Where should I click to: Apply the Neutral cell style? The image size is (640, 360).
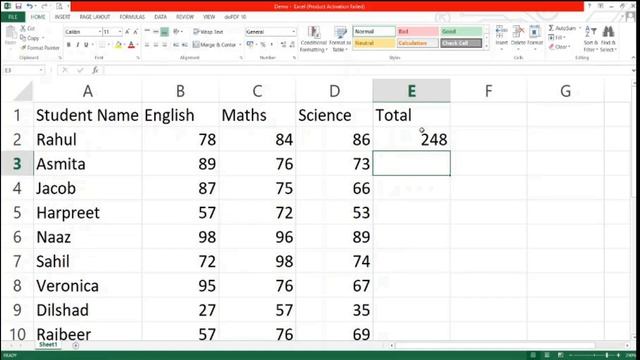[374, 43]
